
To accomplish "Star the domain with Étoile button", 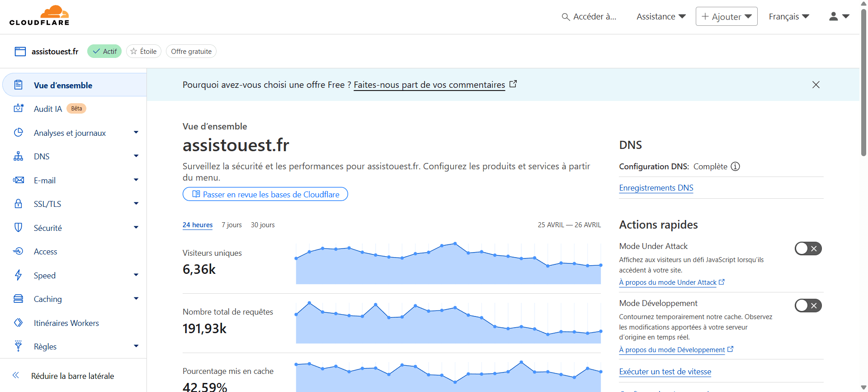I will click(x=144, y=52).
